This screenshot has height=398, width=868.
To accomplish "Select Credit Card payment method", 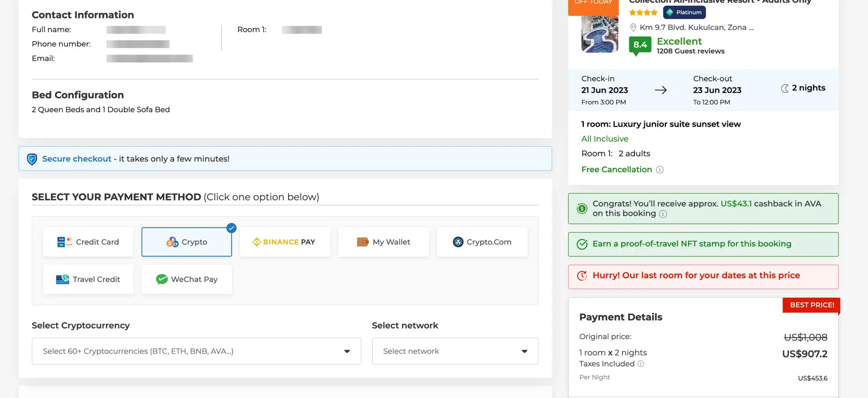I will pyautogui.click(x=88, y=242).
